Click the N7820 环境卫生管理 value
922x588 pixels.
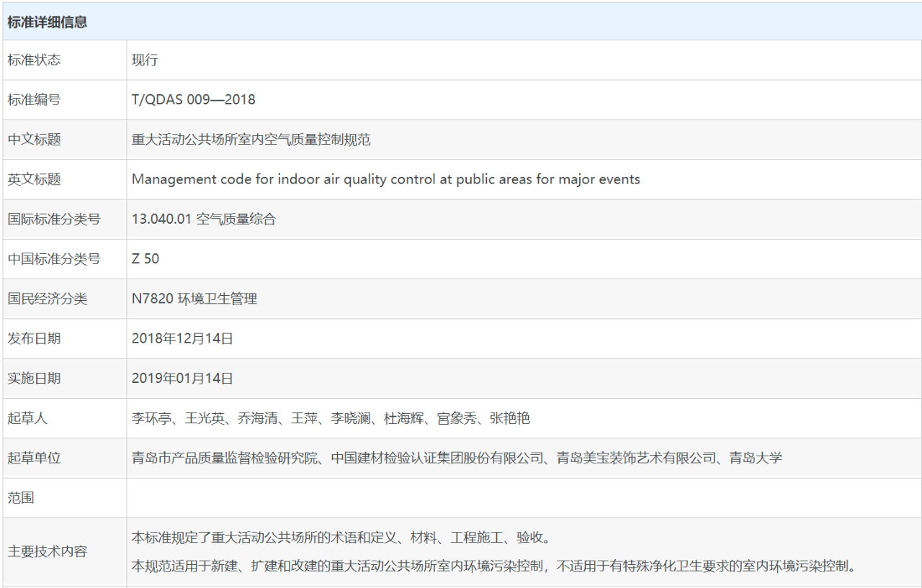pos(194,299)
